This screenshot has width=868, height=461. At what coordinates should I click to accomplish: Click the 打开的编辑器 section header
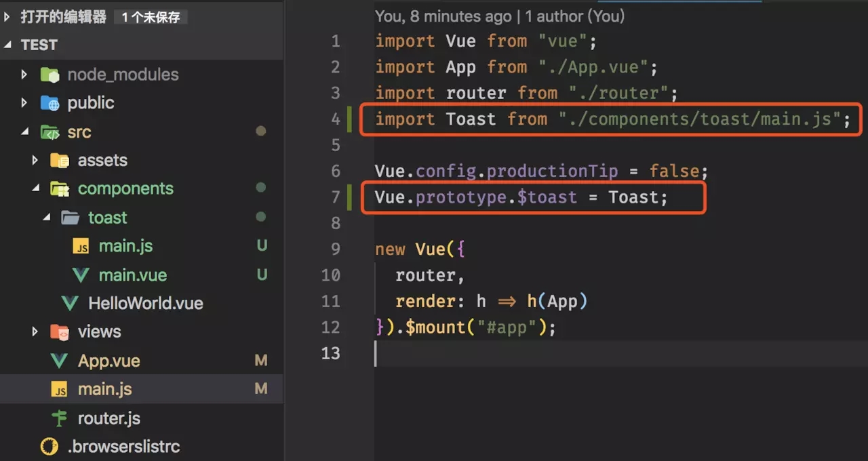[142, 17]
